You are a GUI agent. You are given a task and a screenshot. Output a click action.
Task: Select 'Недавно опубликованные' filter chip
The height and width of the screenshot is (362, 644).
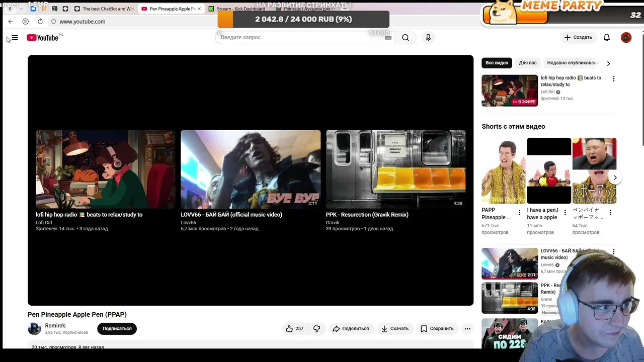point(573,63)
